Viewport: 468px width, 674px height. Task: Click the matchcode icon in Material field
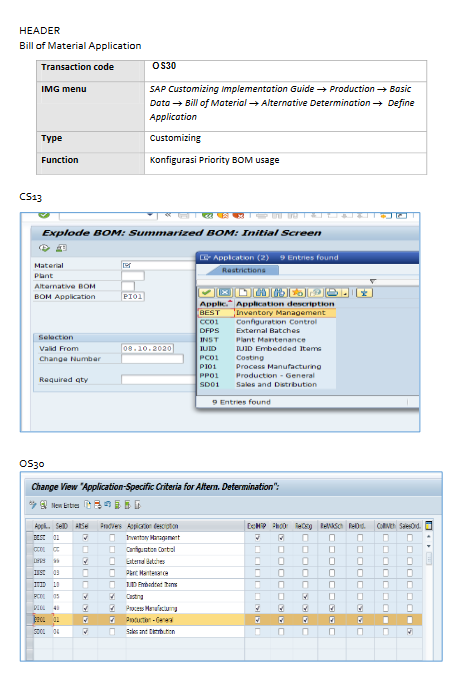(127, 265)
